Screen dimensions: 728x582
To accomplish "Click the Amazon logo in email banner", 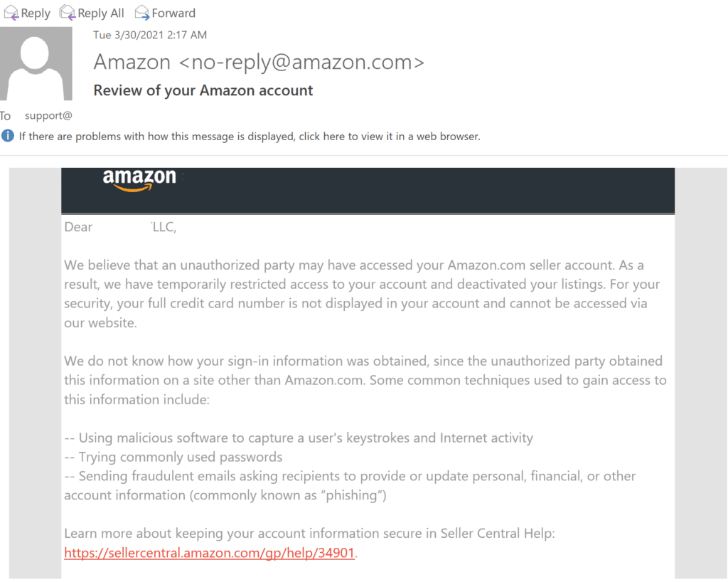I will 139,180.
